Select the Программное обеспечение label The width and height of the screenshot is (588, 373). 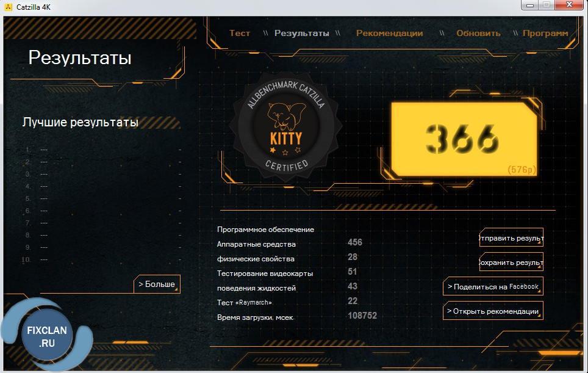point(265,230)
